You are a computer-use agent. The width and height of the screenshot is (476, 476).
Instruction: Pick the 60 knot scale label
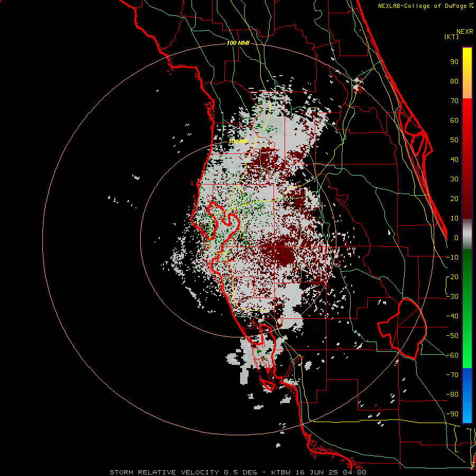click(x=454, y=120)
